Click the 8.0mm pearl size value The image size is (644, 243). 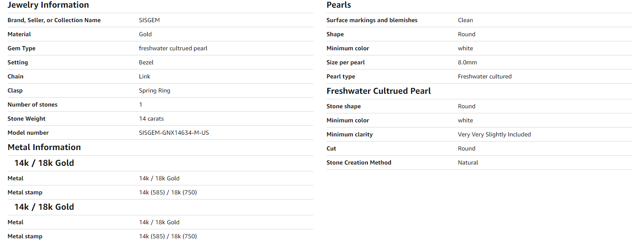point(467,62)
